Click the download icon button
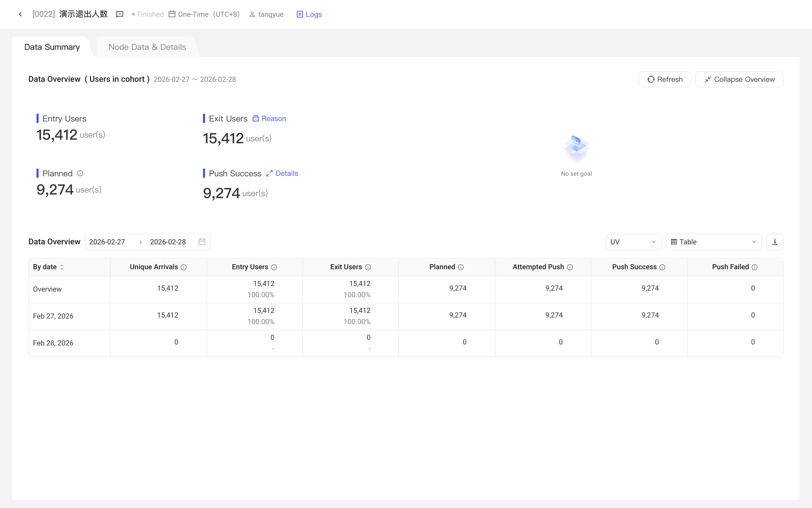Image resolution: width=812 pixels, height=508 pixels. click(x=775, y=242)
